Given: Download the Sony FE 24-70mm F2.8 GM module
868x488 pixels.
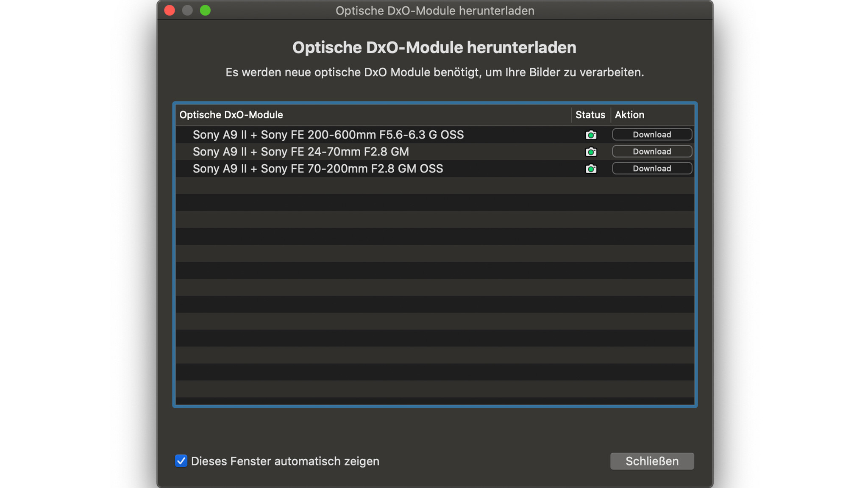Looking at the screenshot, I should tap(652, 151).
